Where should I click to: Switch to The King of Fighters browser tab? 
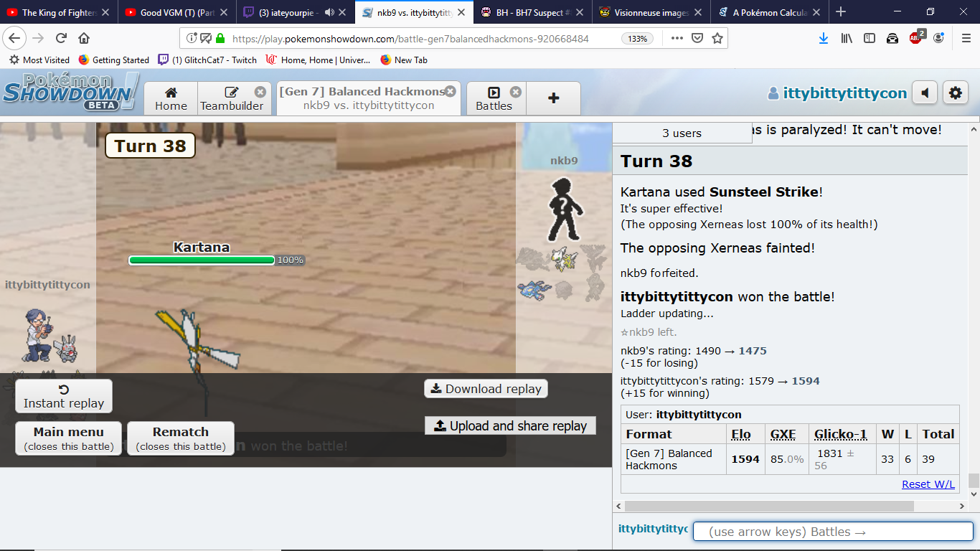click(59, 12)
